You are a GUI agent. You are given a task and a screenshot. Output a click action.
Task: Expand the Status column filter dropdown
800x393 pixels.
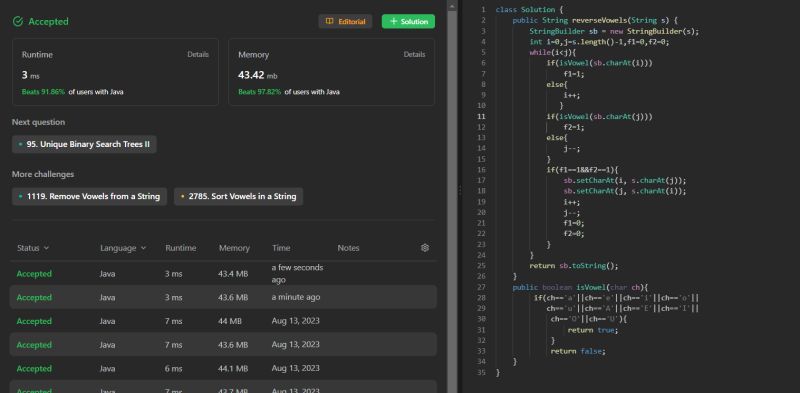33,248
